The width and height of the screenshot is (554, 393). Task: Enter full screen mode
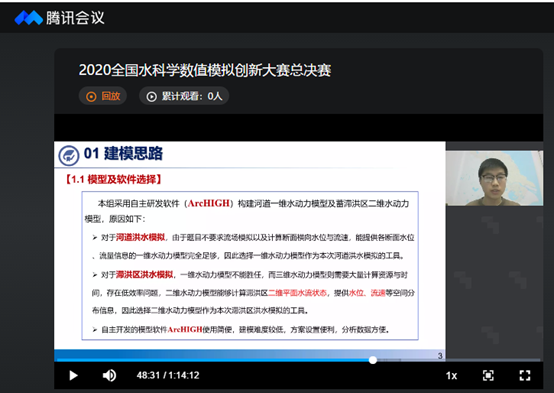(x=525, y=375)
